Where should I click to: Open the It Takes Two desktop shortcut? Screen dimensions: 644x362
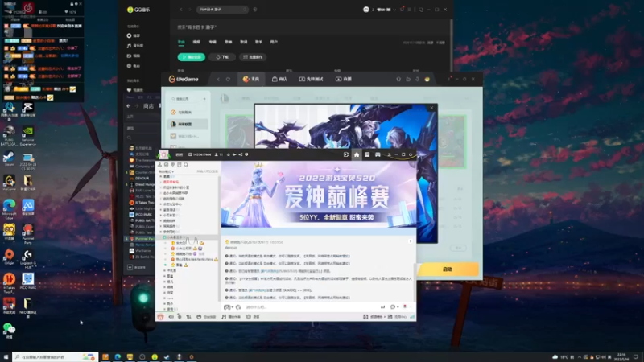coord(9,283)
